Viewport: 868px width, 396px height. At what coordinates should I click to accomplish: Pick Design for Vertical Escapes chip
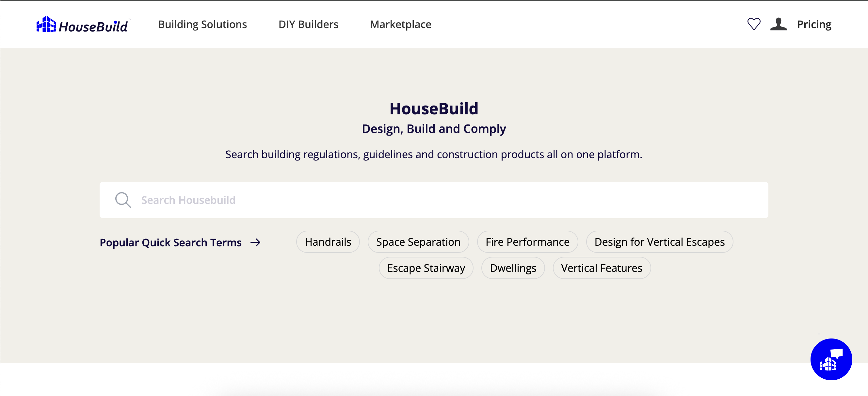click(659, 242)
